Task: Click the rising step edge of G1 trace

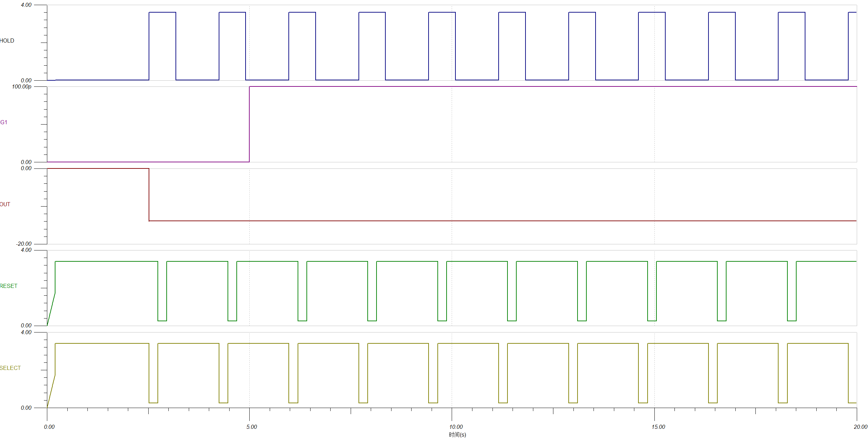Action: pos(249,124)
